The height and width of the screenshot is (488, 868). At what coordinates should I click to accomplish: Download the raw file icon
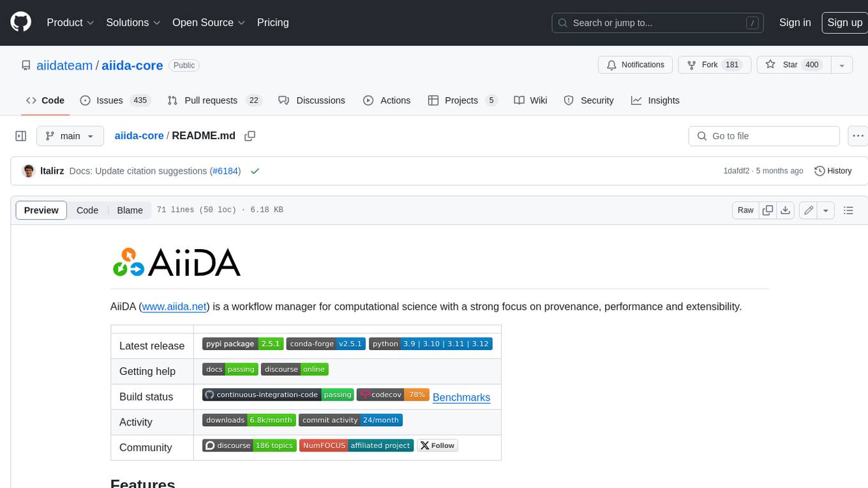[x=786, y=210]
